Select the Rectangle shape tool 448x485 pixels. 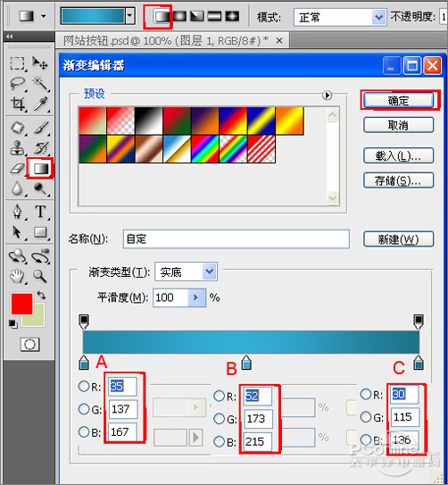(x=40, y=232)
